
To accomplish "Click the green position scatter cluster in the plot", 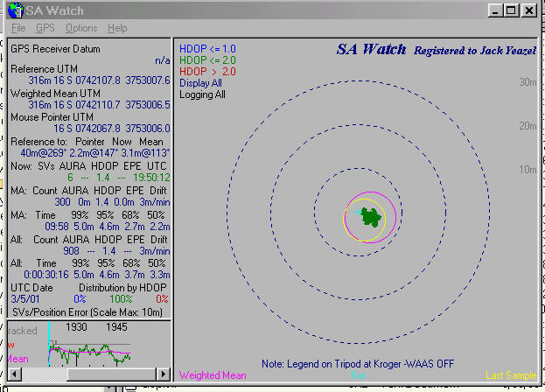I will [372, 218].
